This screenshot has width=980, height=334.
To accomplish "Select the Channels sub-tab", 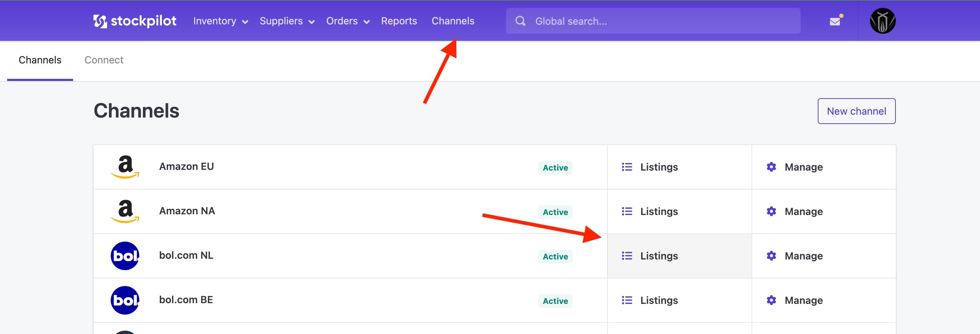I will click(40, 60).
